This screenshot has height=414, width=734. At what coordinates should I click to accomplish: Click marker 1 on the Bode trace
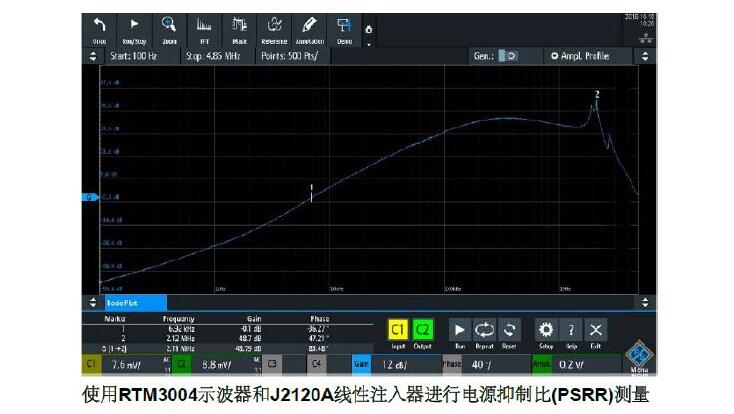311,193
